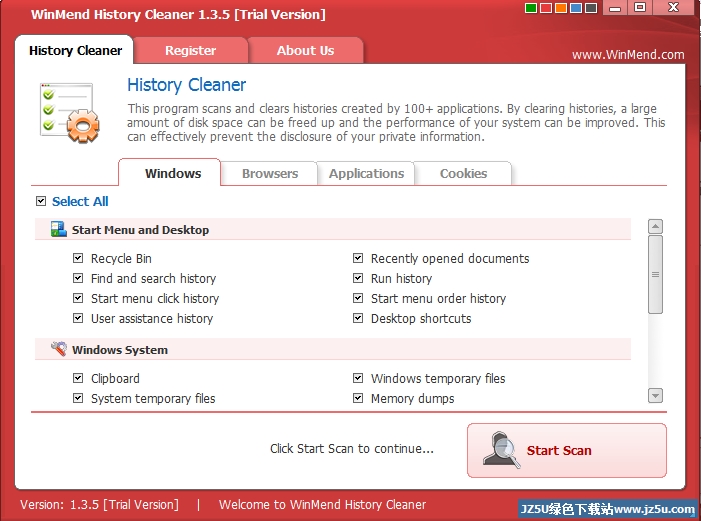Click the Start Scan button
Viewport: 701px width, 521px height.
567,450
